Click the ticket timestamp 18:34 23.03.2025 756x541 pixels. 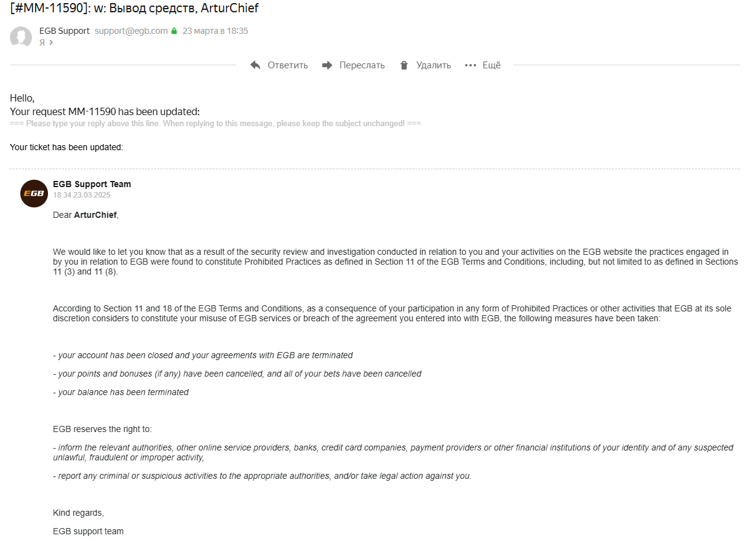pos(82,195)
